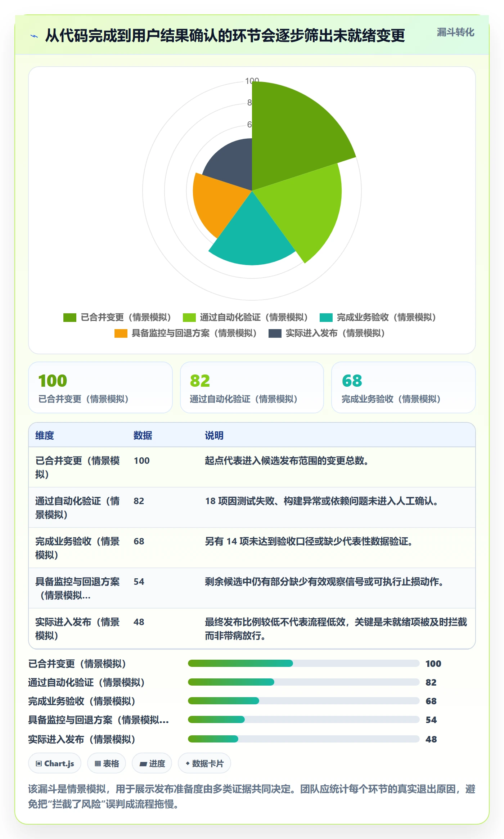This screenshot has height=839, width=504.
Task: Click the 实际进入发布 progress bar at 48
Action: 303,739
